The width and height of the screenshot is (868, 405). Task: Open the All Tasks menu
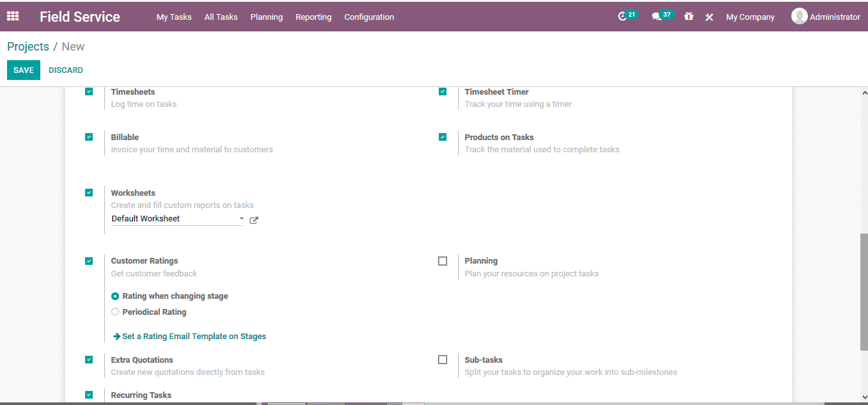click(x=221, y=17)
